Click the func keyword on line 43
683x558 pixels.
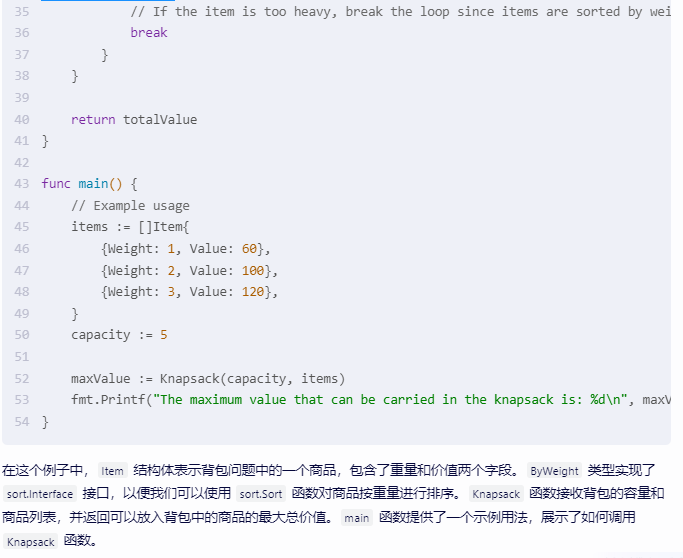tap(56, 183)
